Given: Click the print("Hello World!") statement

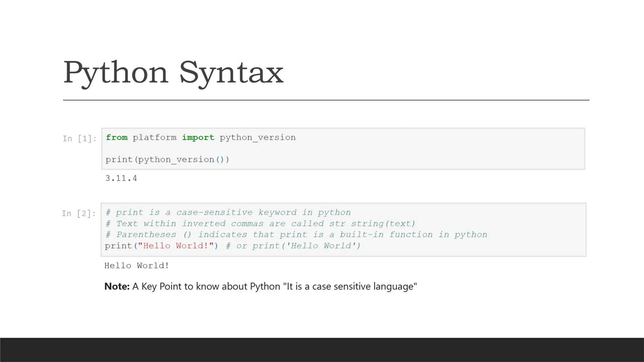Looking at the screenshot, I should 161,246.
